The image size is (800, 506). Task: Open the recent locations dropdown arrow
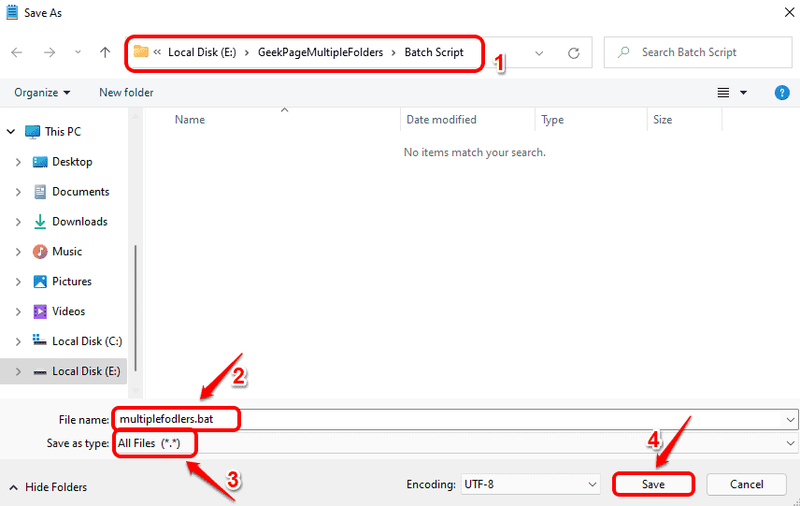coord(78,53)
